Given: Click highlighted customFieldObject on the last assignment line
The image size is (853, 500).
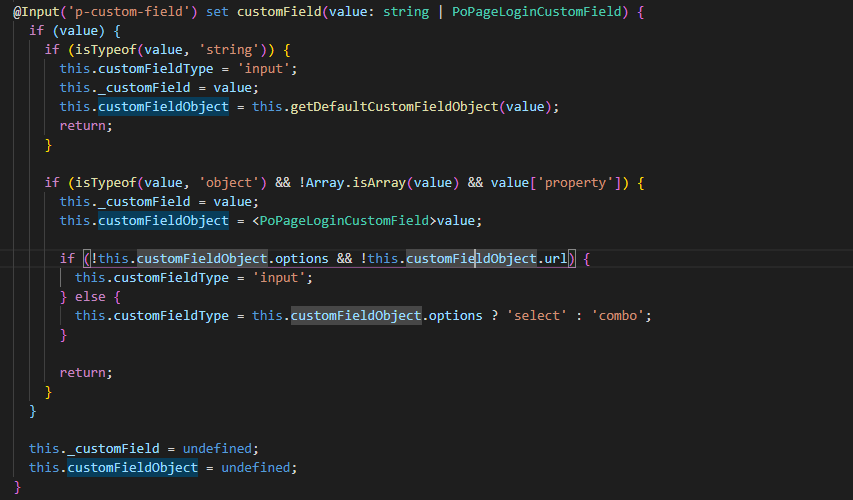Looking at the screenshot, I should pos(133,468).
